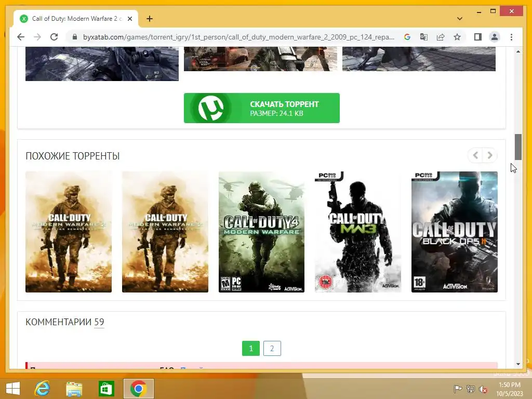Reload the current page
The height and width of the screenshot is (399, 532).
[x=54, y=37]
